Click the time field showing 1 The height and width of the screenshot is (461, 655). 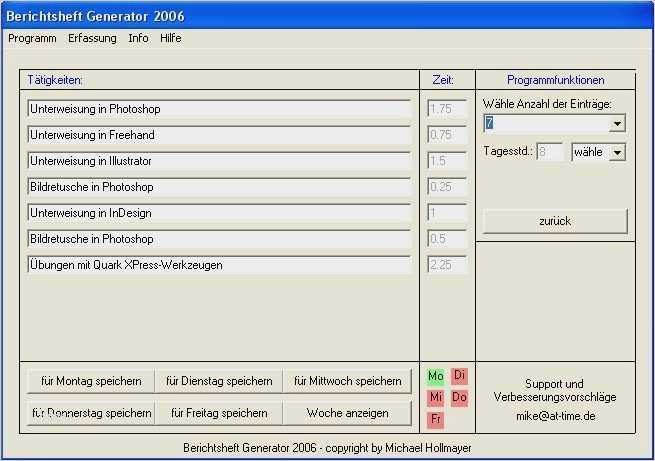tap(447, 213)
